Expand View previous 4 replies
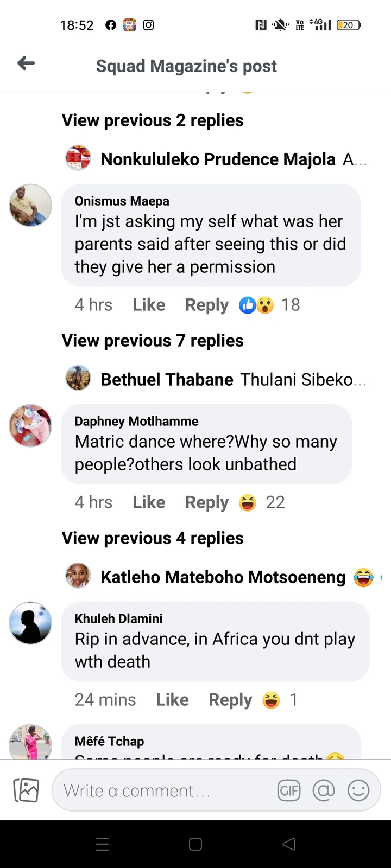 153,538
